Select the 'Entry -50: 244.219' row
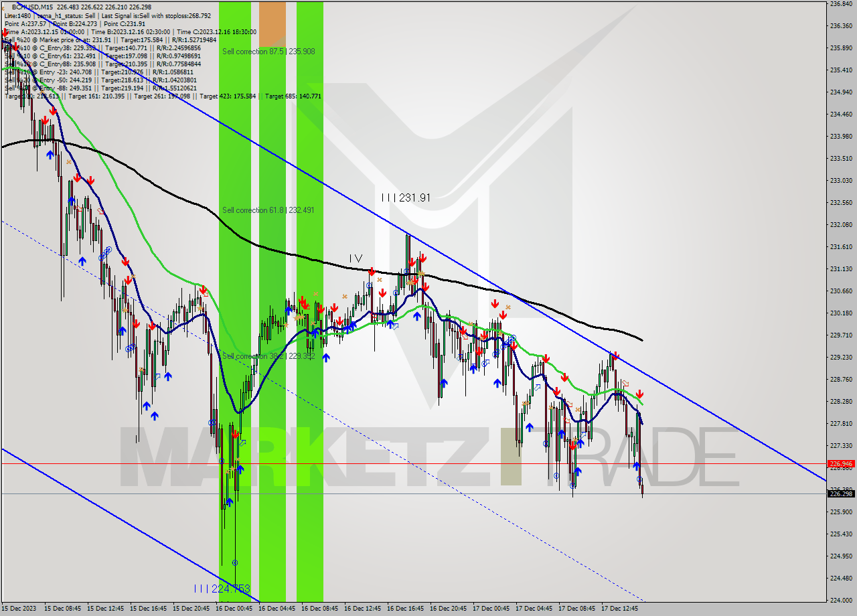The width and height of the screenshot is (857, 616). [x=100, y=80]
